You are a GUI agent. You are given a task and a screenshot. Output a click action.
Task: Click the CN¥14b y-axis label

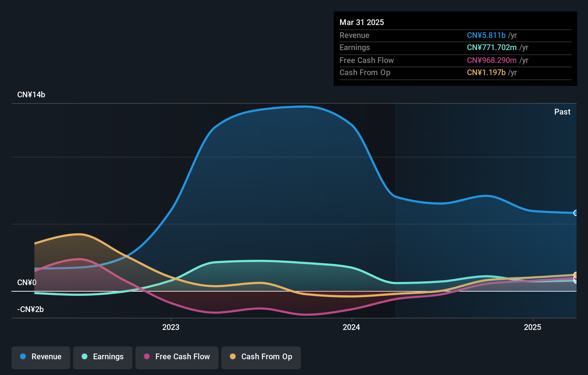31,95
